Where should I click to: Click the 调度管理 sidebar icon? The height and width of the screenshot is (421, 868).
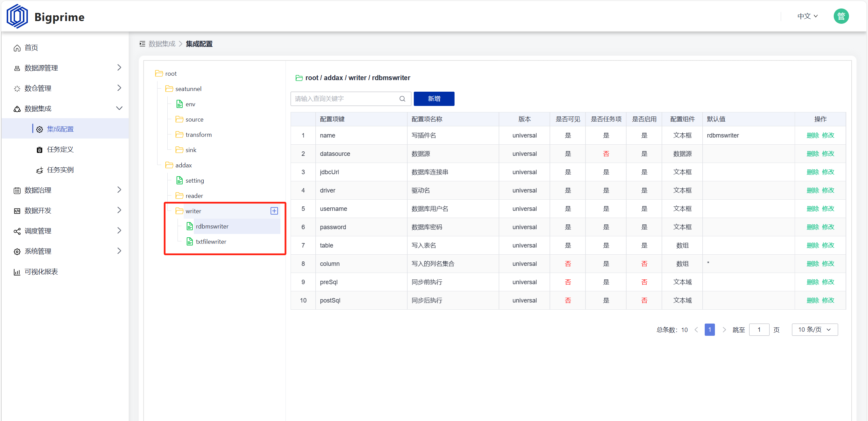[17, 231]
